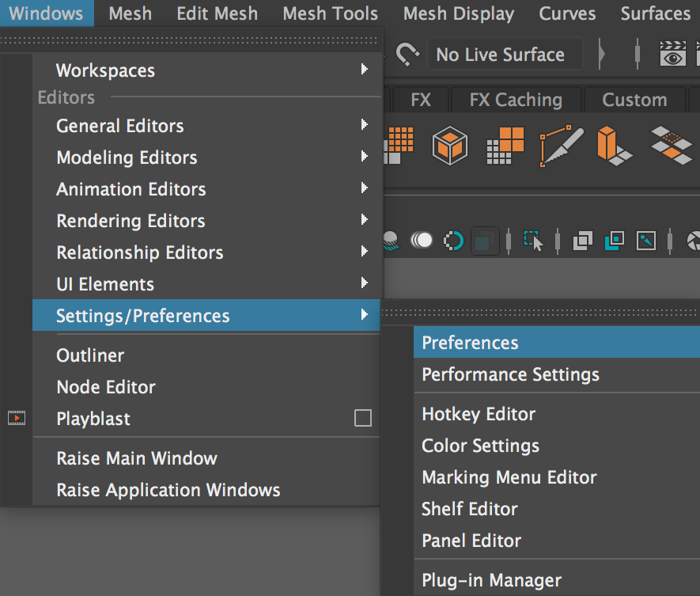Click the snap-to-curves magnet icon
Screen dimensions: 700x596
click(407, 54)
